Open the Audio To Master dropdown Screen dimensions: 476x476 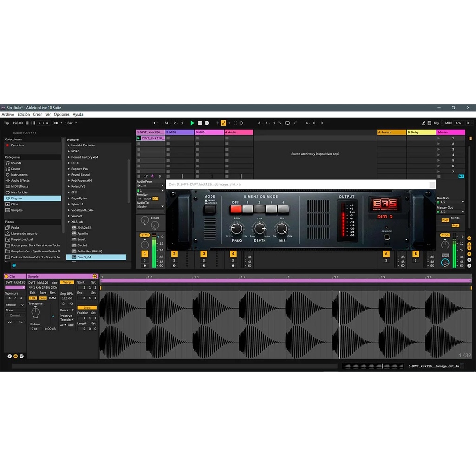point(150,207)
